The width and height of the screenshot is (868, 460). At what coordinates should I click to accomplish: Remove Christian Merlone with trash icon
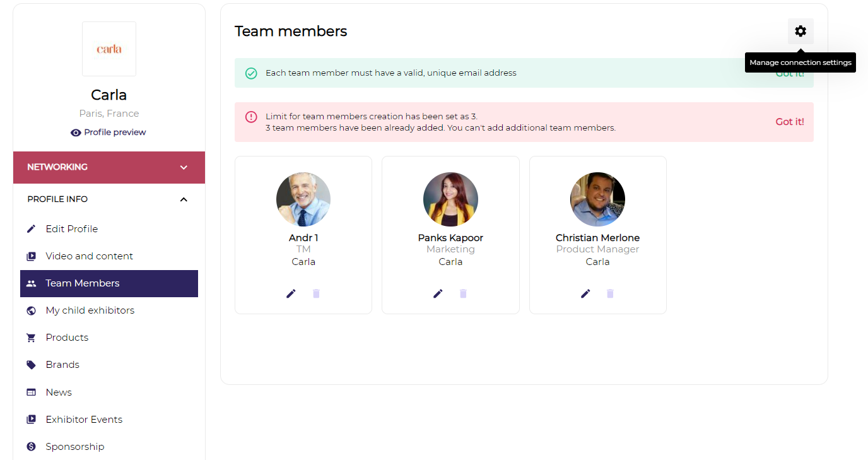point(610,293)
